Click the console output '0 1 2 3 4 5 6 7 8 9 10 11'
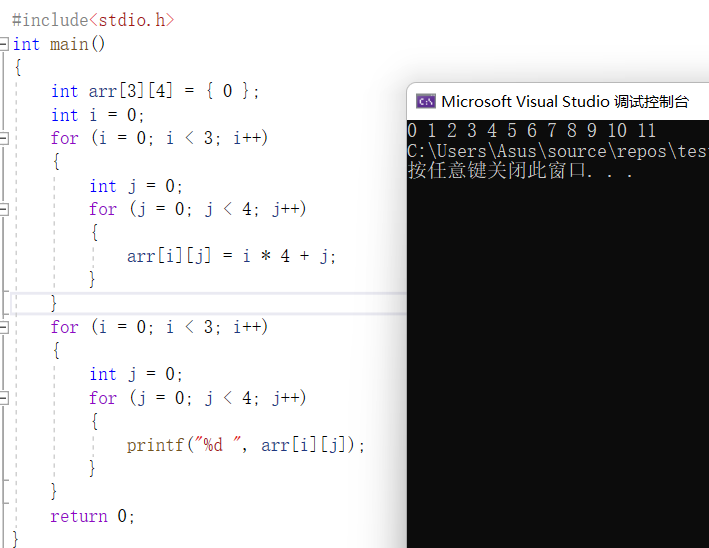This screenshot has width=709, height=548. click(x=531, y=131)
